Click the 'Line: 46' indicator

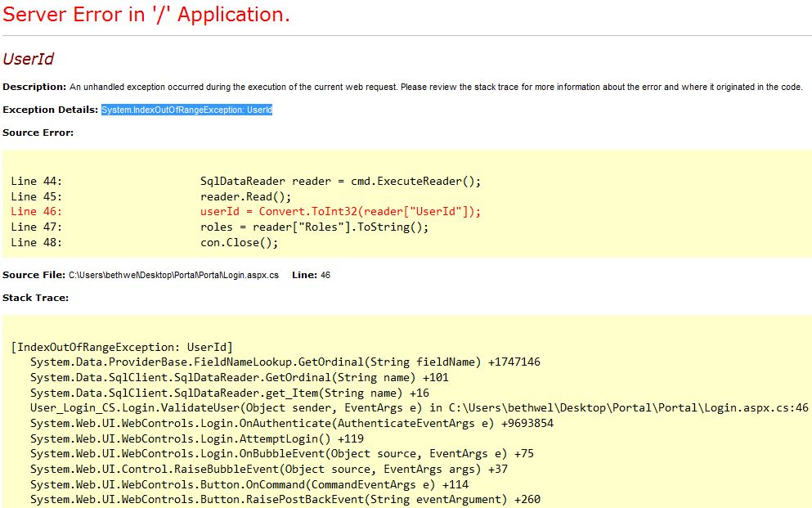[x=311, y=275]
